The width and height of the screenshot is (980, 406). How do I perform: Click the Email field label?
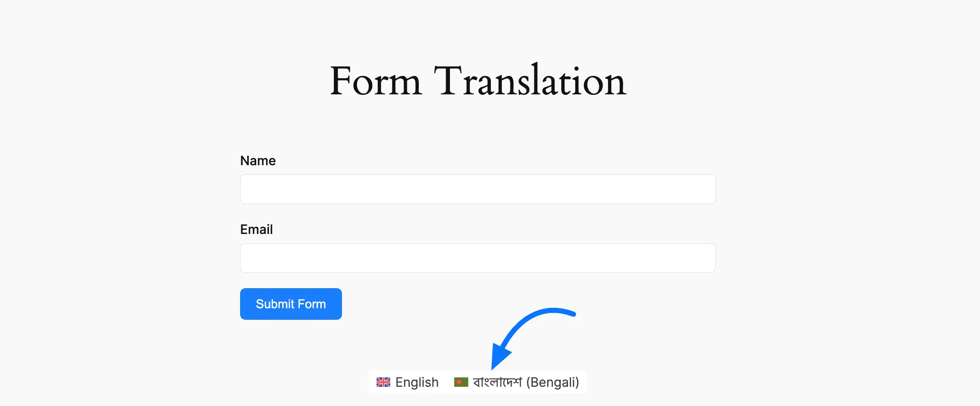tap(256, 230)
